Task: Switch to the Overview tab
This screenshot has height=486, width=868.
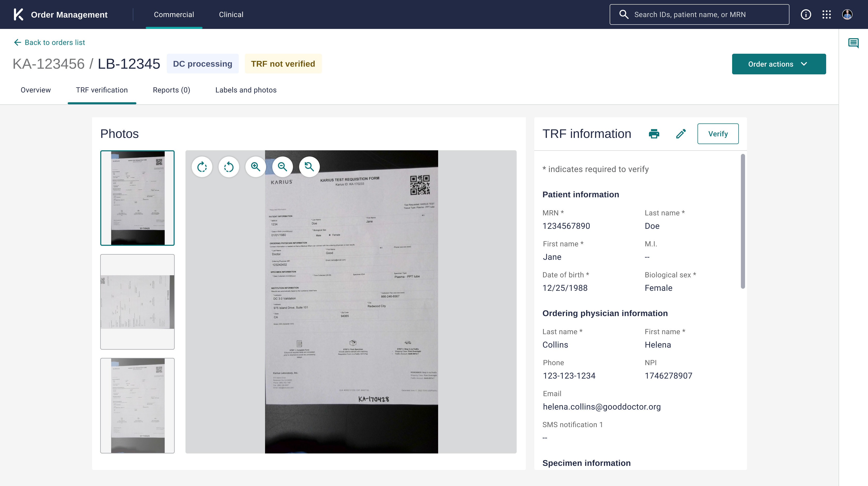Action: [35, 90]
